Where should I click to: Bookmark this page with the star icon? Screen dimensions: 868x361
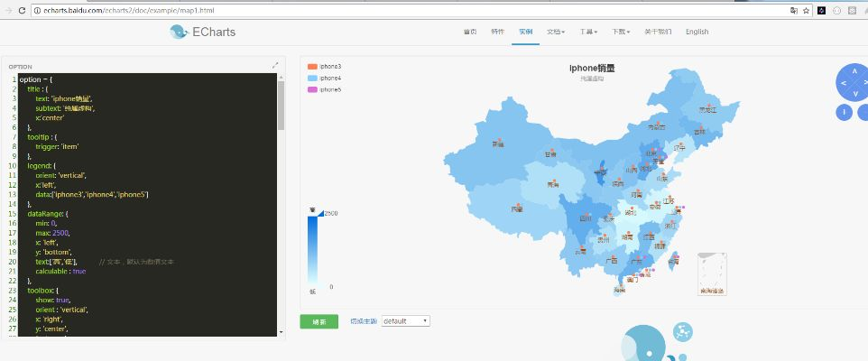click(x=807, y=10)
